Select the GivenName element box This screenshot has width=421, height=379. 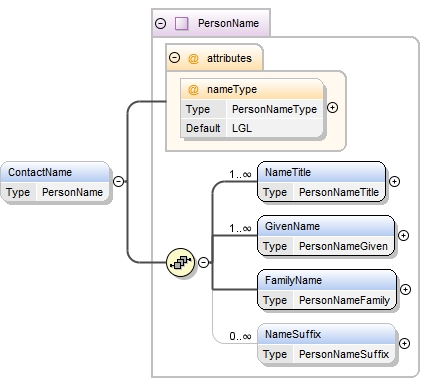pos(326,236)
